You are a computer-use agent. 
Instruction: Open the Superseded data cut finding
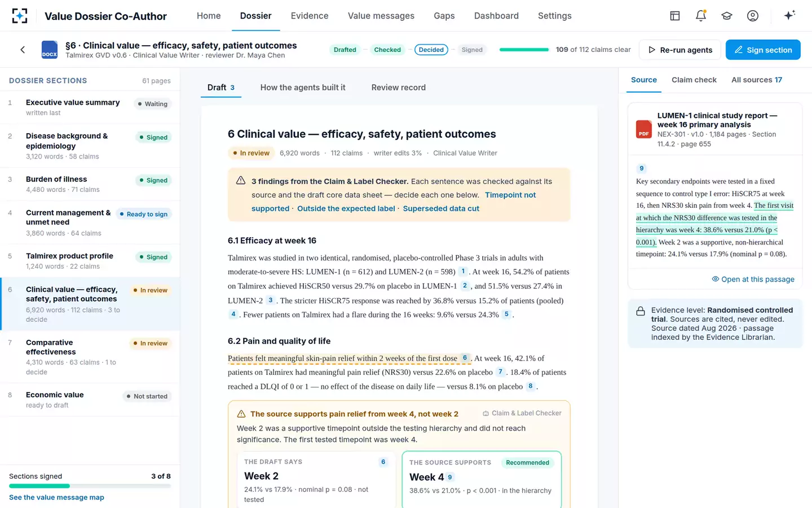pyautogui.click(x=441, y=208)
